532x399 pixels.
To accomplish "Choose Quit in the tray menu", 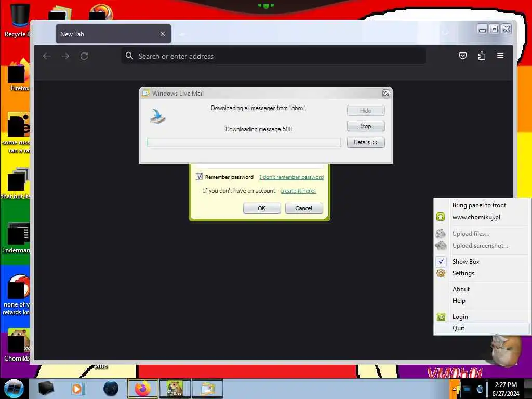I will pyautogui.click(x=482, y=328).
